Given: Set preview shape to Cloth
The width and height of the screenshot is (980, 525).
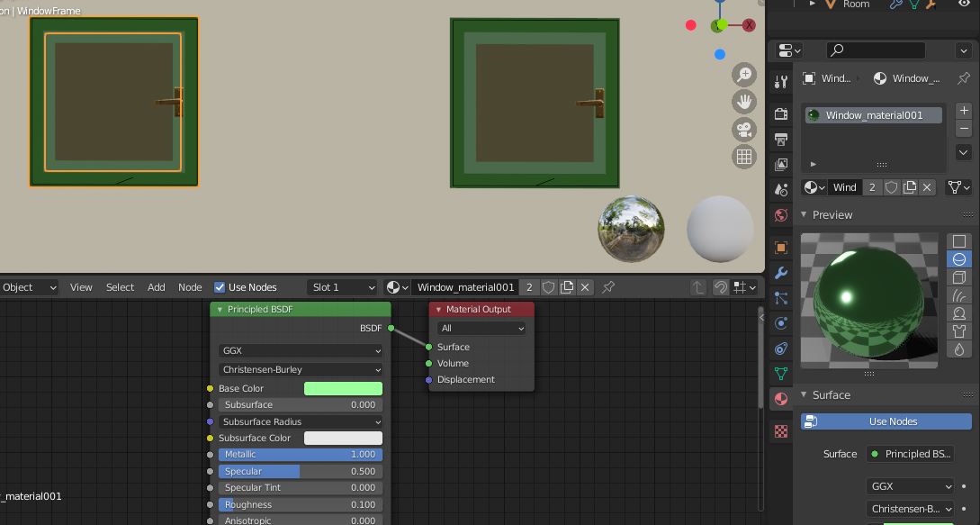Looking at the screenshot, I should click(x=959, y=331).
